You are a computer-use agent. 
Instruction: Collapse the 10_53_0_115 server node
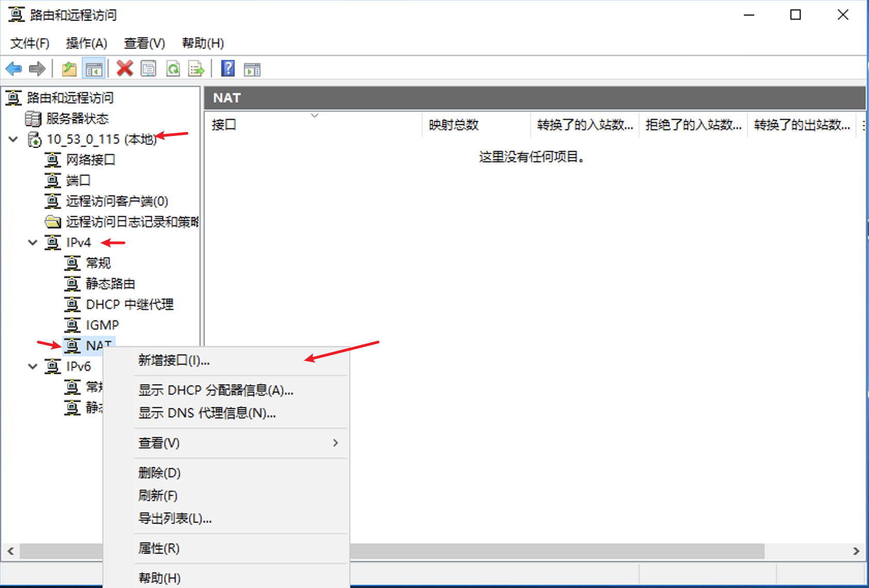13,139
